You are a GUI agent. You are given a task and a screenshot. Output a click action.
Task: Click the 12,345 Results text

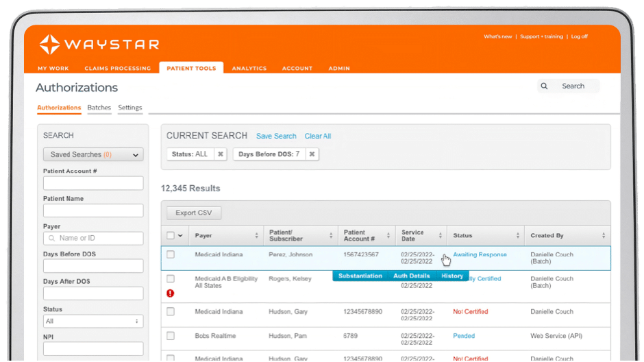click(190, 188)
